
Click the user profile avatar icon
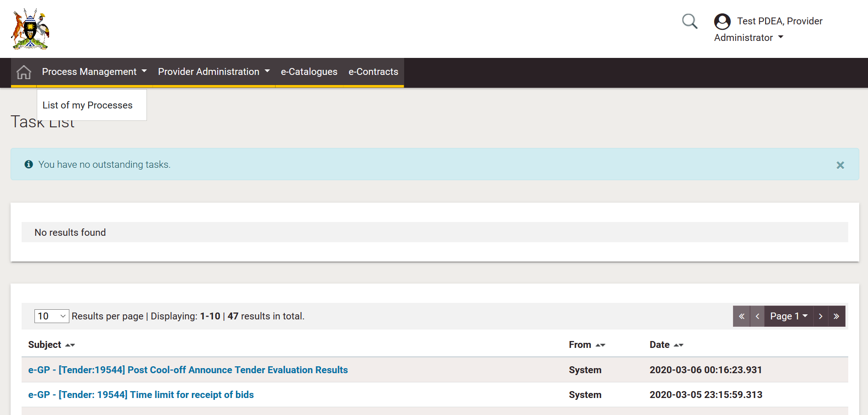pyautogui.click(x=722, y=22)
